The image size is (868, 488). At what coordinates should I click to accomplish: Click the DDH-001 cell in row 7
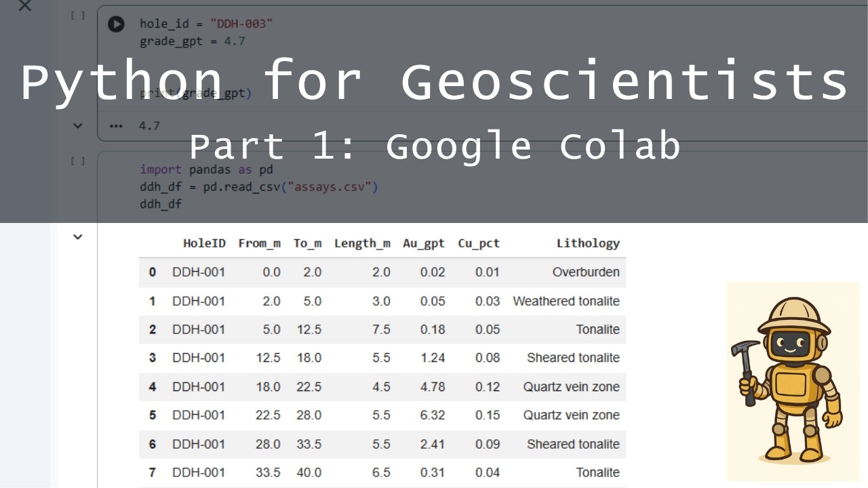(x=199, y=472)
